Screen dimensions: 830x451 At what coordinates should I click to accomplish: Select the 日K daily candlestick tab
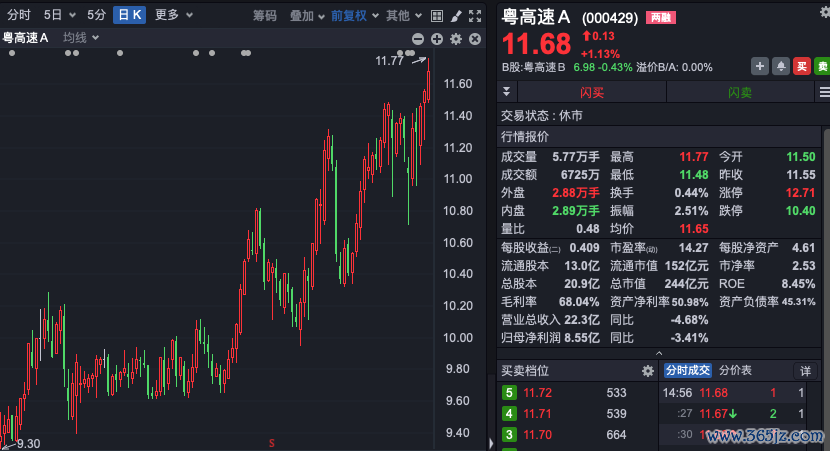pyautogui.click(x=130, y=15)
